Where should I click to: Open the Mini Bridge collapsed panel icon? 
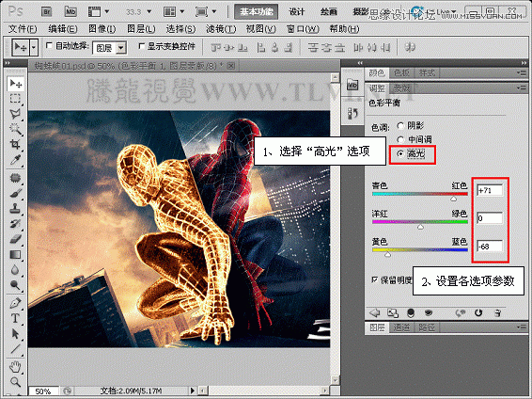pos(352,84)
